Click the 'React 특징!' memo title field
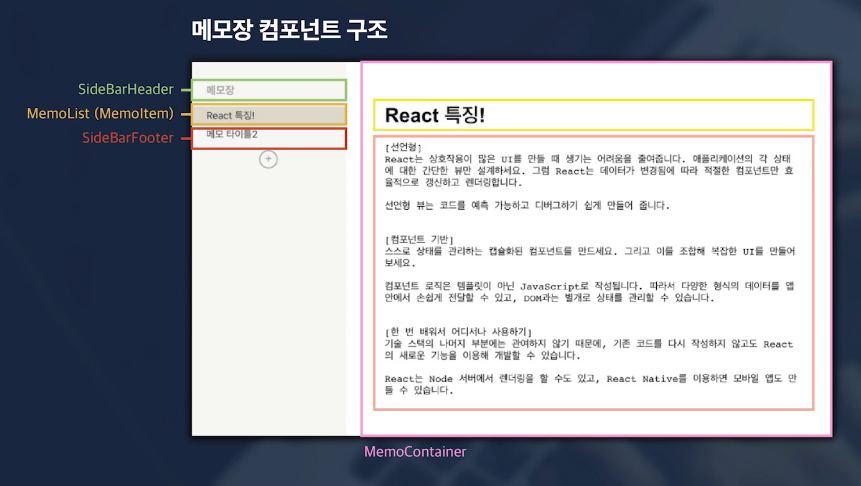861x486 pixels. tap(593, 115)
